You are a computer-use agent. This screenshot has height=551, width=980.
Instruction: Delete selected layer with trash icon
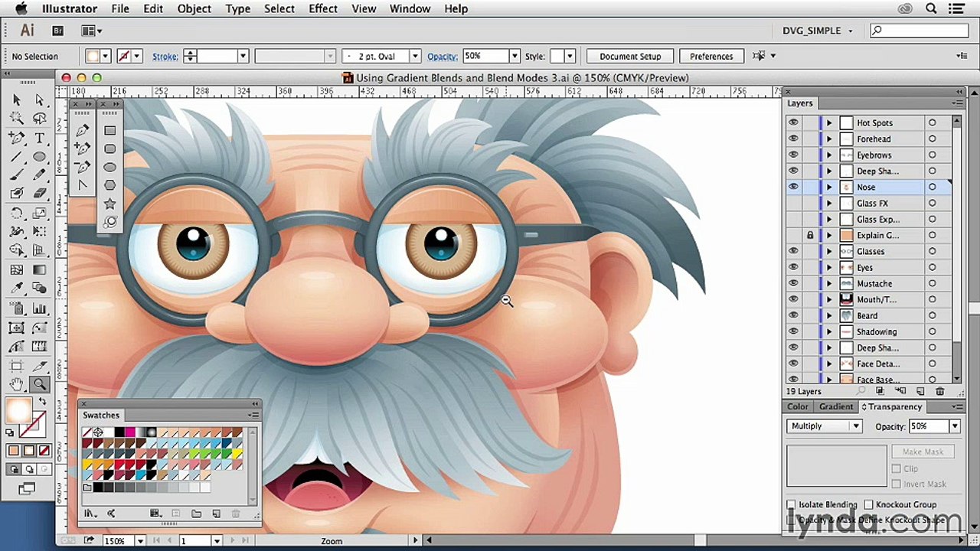click(940, 391)
